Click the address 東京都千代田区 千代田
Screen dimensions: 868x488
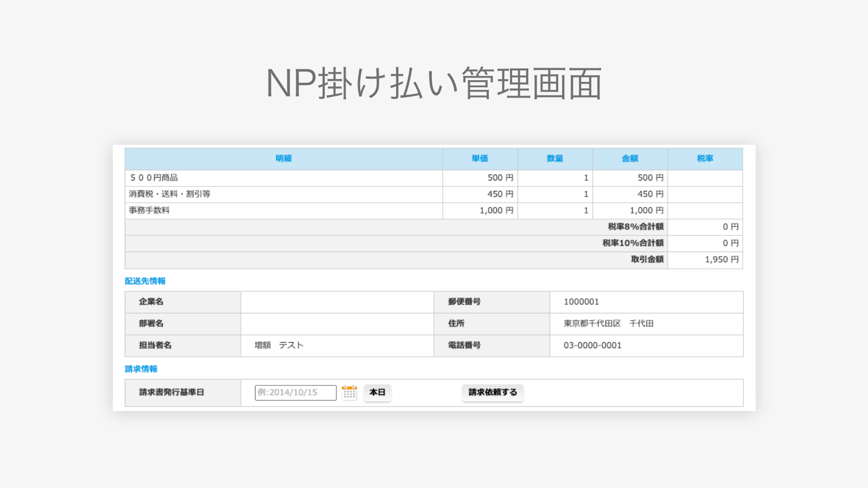(x=609, y=324)
